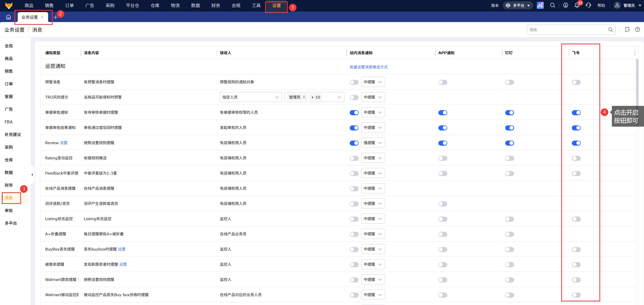Remove the 管理员 tag in TRO row
The height and width of the screenshot is (305, 644).
tap(304, 97)
